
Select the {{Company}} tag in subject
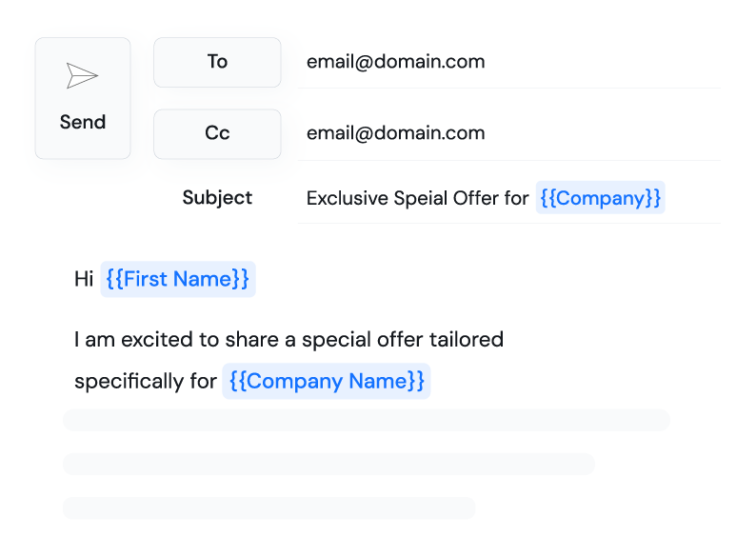pyautogui.click(x=600, y=198)
